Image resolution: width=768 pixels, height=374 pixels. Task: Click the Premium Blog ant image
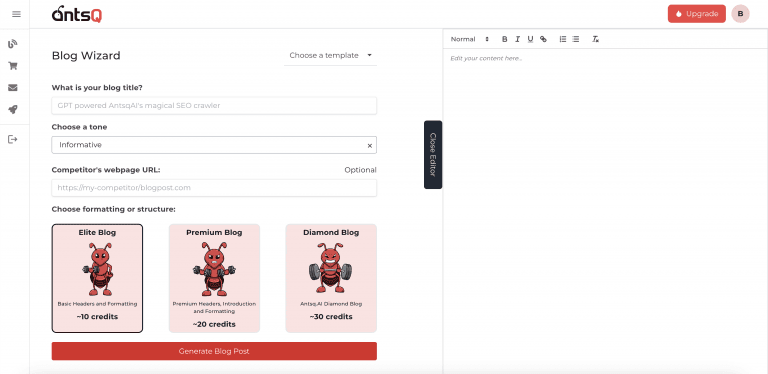[214, 269]
